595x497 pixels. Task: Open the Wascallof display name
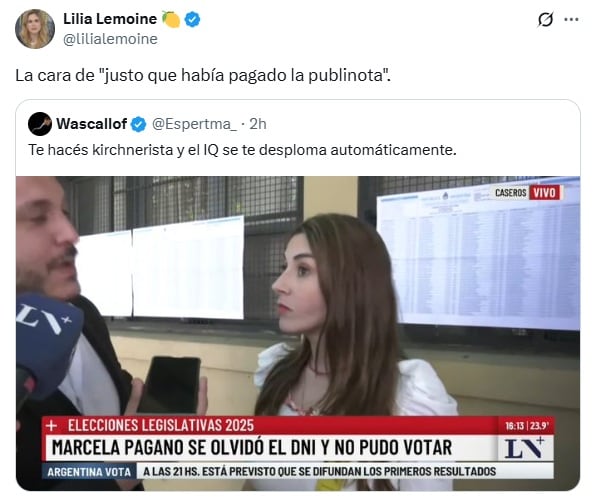point(92,124)
